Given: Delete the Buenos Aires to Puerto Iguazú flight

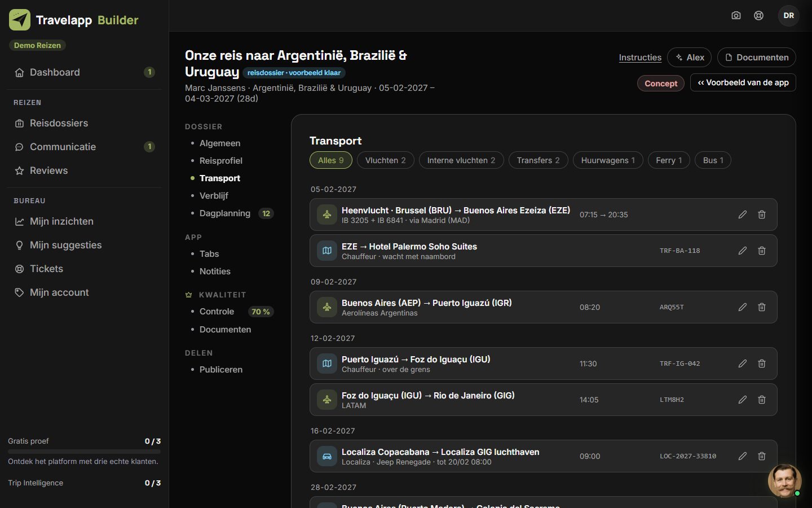Looking at the screenshot, I should click(762, 307).
